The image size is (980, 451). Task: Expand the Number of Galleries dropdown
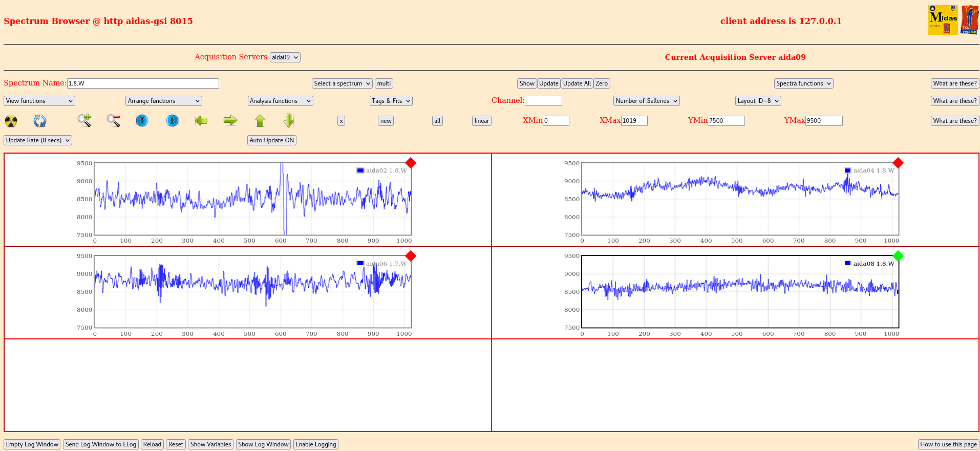click(647, 101)
